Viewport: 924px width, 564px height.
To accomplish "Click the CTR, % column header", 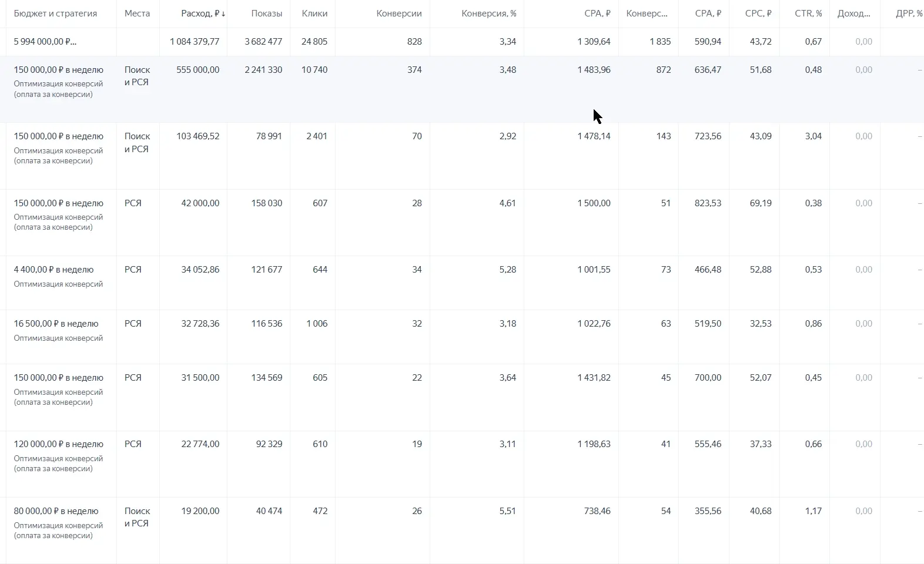I will (x=808, y=14).
